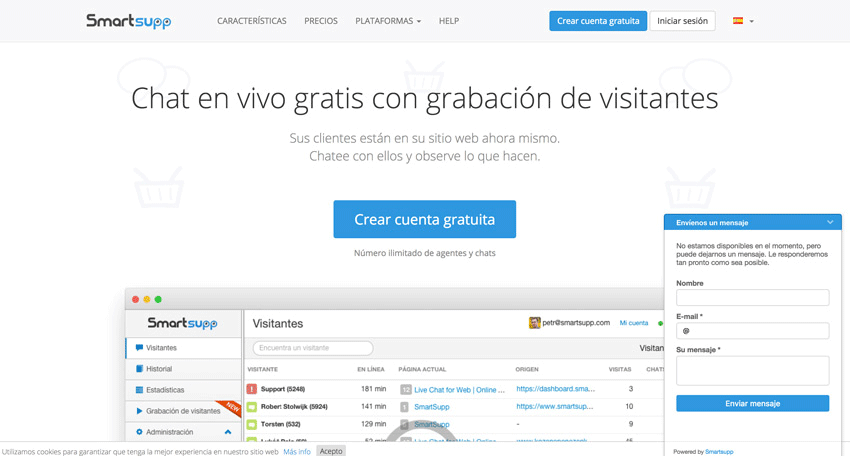Open the Live Chat for Web | Online link
The height and width of the screenshot is (456, 850).
click(459, 390)
